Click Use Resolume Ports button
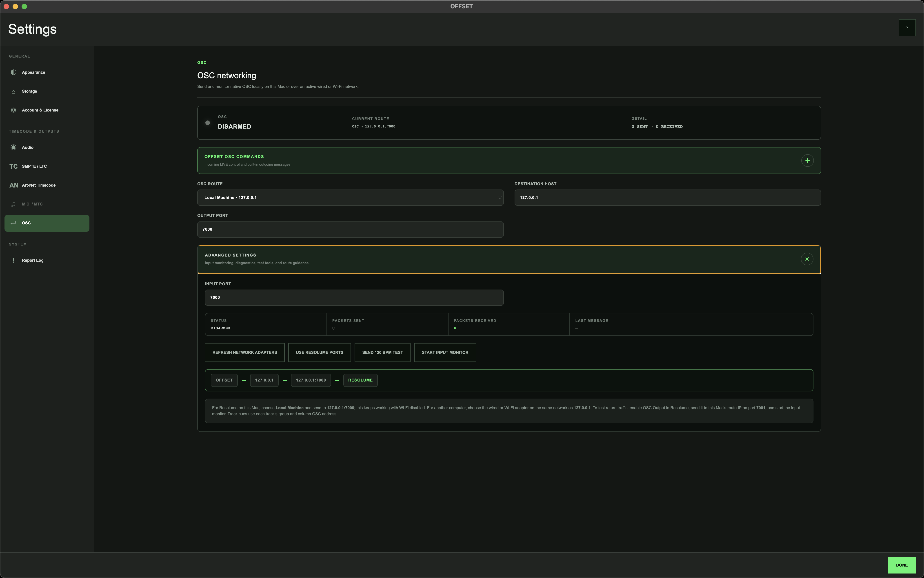 tap(319, 353)
